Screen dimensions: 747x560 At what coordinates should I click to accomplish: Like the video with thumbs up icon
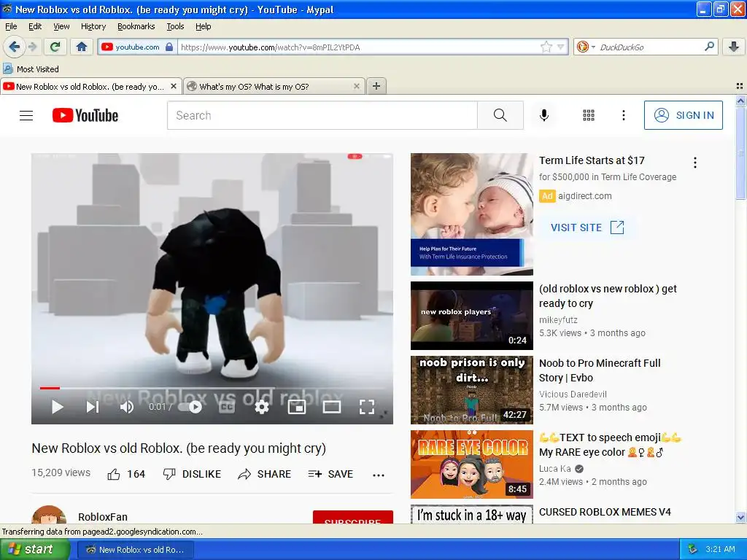(113, 474)
